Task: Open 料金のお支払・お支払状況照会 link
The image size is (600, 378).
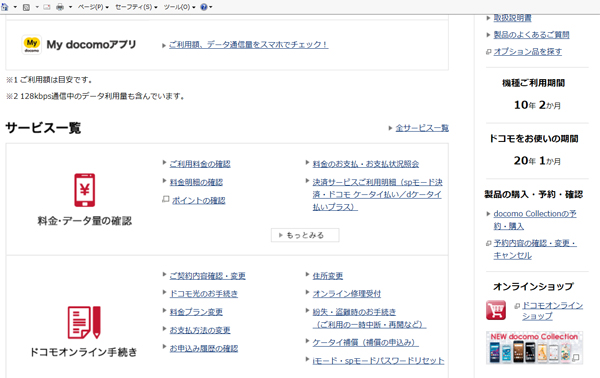Action: 366,164
